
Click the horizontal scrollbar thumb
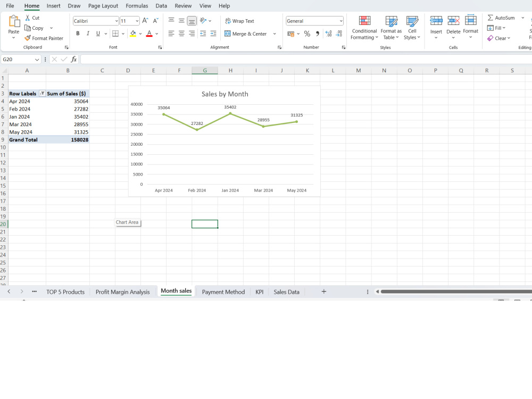(x=456, y=292)
